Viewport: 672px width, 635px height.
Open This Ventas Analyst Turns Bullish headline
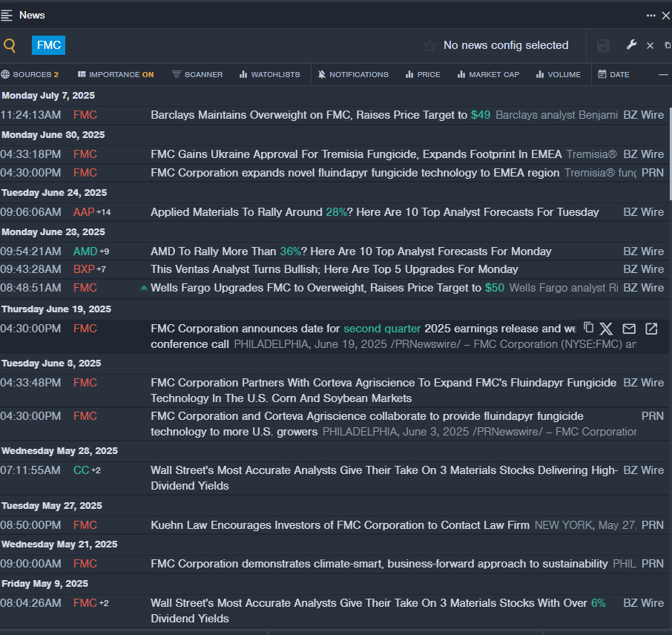pyautogui.click(x=335, y=269)
